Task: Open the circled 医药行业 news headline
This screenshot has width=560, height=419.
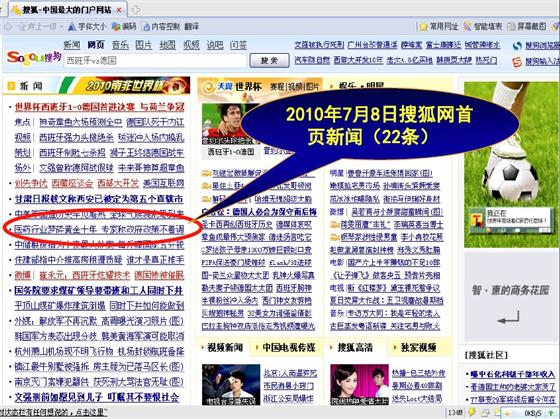Action: 99,229
